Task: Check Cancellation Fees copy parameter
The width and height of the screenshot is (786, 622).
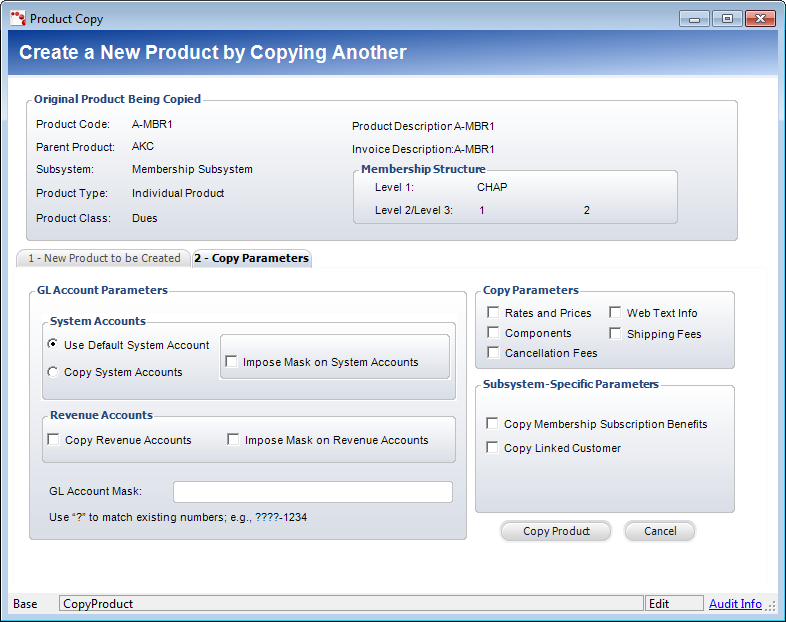Action: (493, 353)
